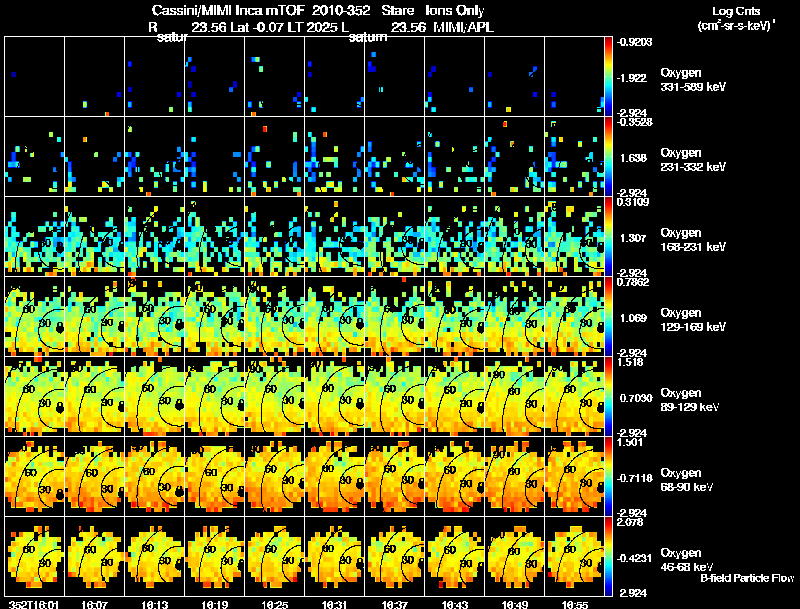Image resolution: width=800 pixels, height=609 pixels.
Task: Select the 89-129 keV image panel at 16:07
Action: (x=94, y=396)
